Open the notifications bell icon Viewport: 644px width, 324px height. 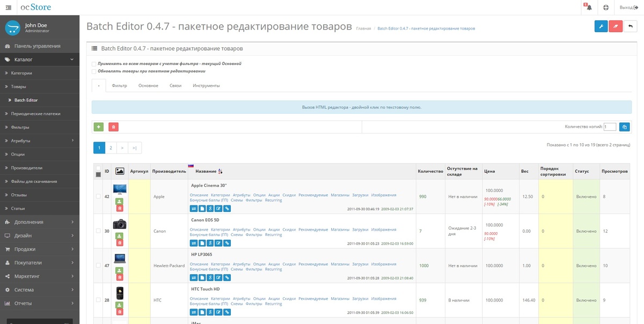tap(589, 8)
